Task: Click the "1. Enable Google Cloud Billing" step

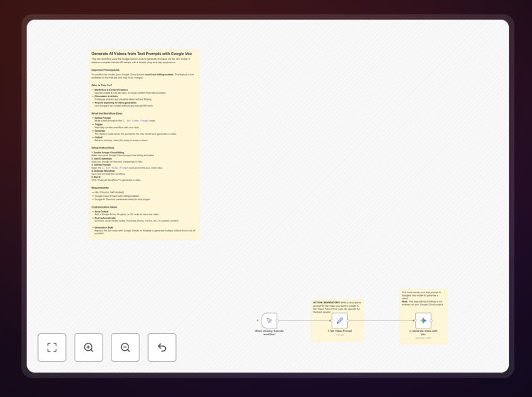Action: (x=108, y=153)
